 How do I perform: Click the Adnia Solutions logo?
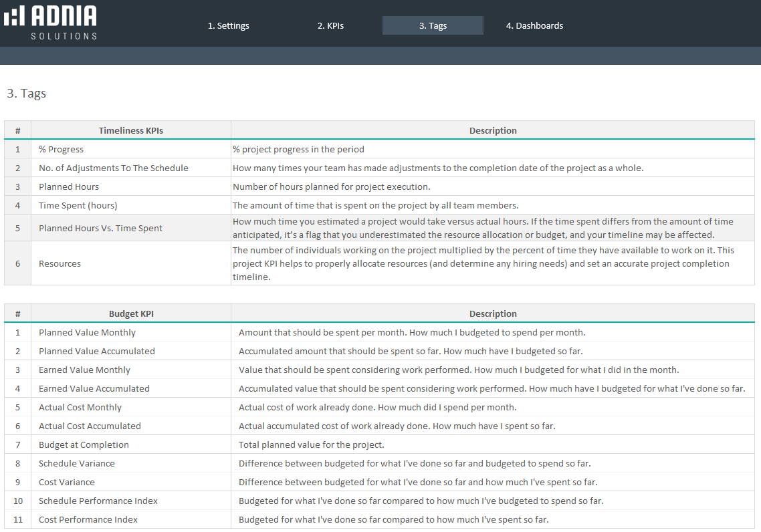51,23
